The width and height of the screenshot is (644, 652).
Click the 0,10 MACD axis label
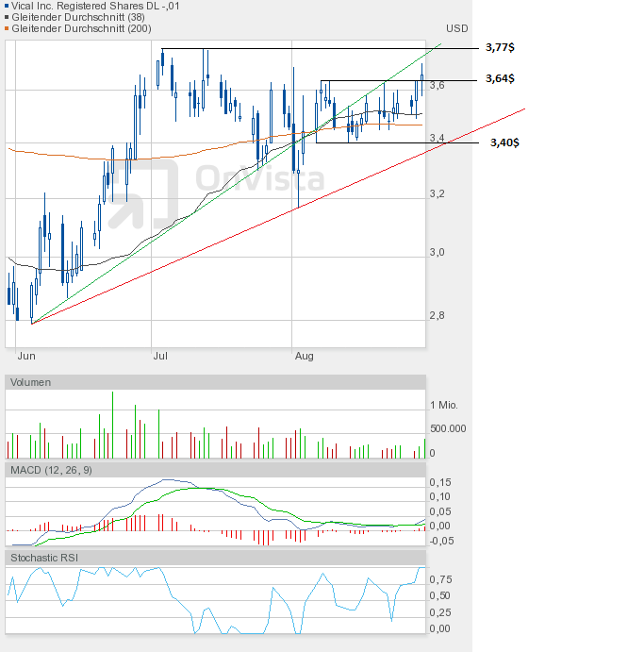point(440,496)
